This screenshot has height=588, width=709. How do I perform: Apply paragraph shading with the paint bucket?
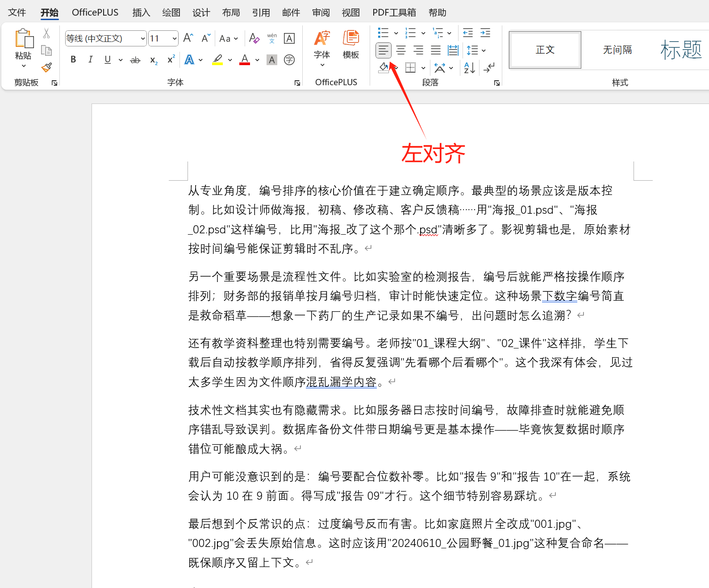(x=384, y=68)
